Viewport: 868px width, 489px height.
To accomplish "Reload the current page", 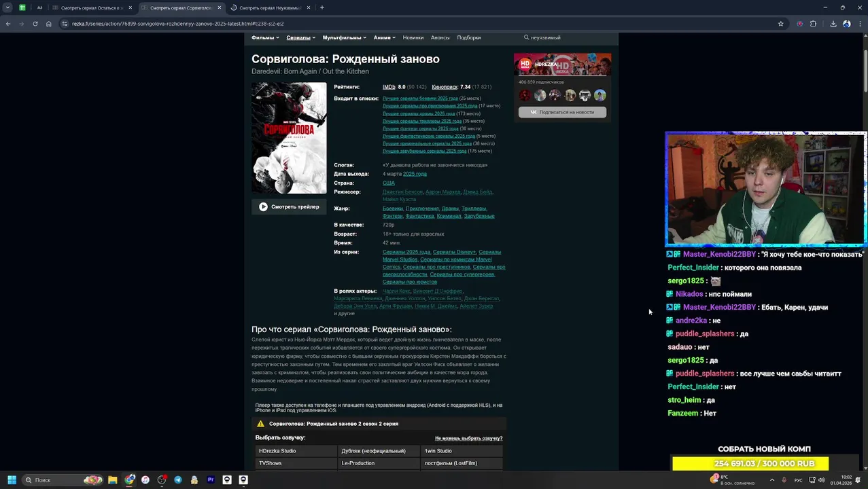I will [x=35, y=24].
